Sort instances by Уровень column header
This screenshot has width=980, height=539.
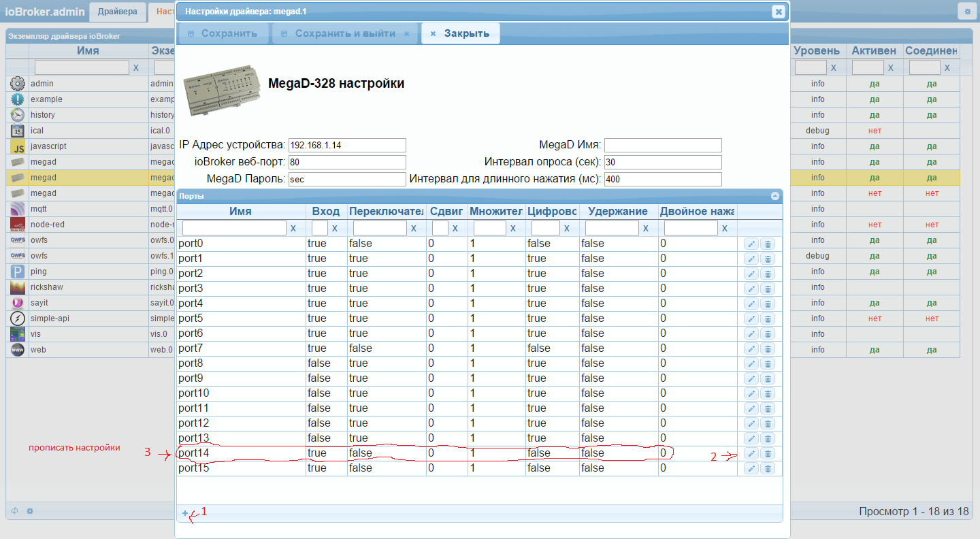[817, 51]
